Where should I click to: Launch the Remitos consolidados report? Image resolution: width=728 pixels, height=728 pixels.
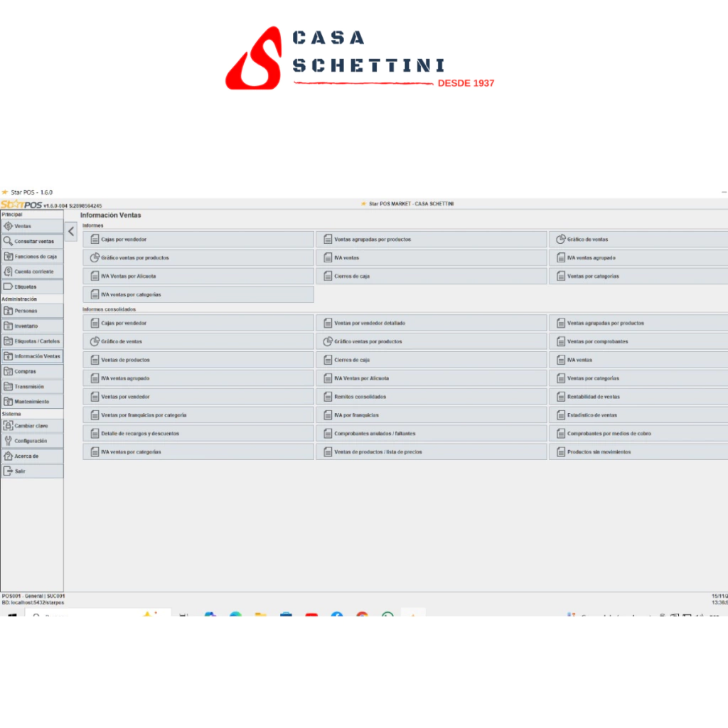[x=360, y=397]
